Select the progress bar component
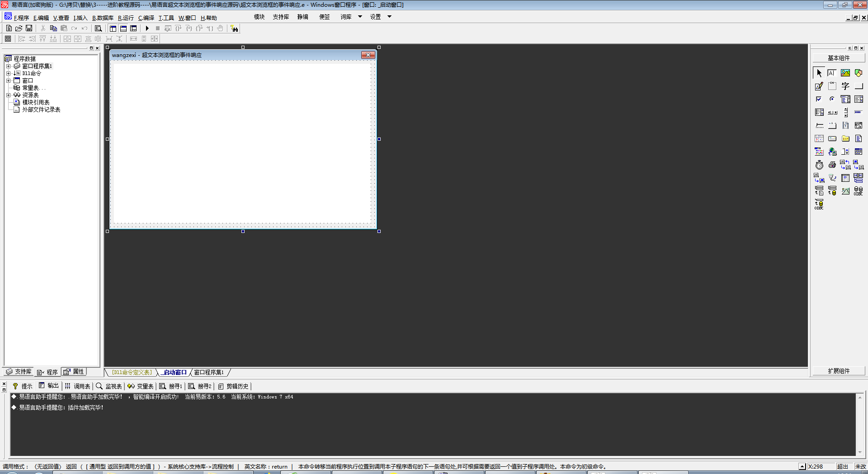This screenshot has width=868, height=474. [859, 112]
